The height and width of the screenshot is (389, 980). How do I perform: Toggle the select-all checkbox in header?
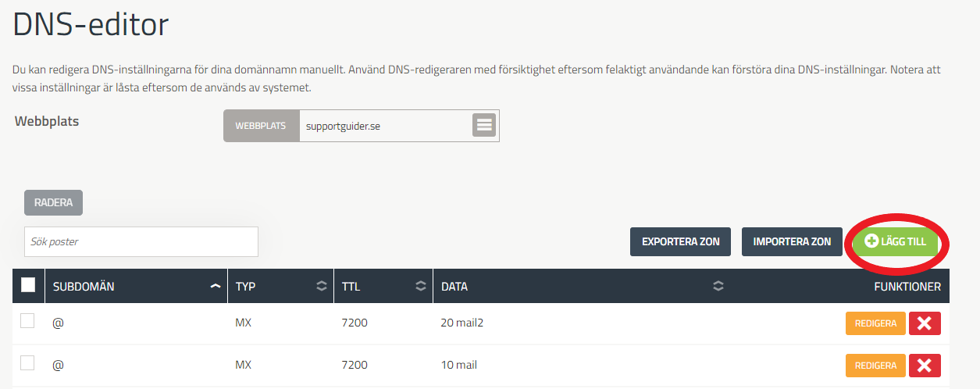coord(28,285)
